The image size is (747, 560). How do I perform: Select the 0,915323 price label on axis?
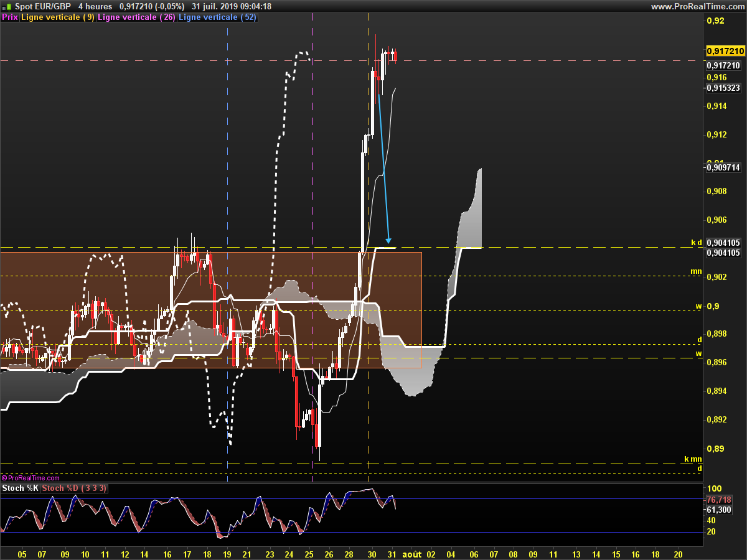[723, 88]
